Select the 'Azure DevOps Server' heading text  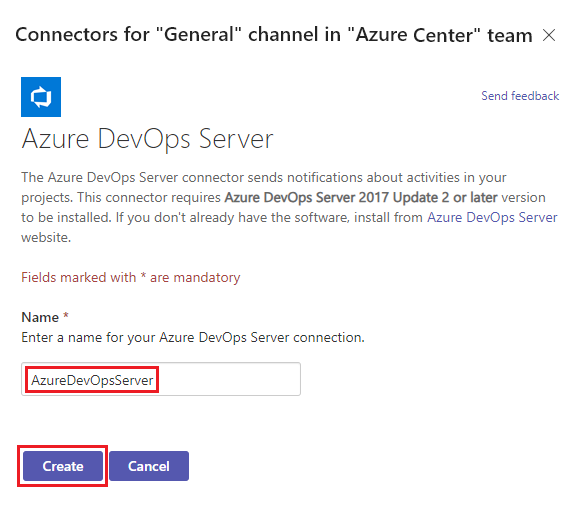coord(147,139)
